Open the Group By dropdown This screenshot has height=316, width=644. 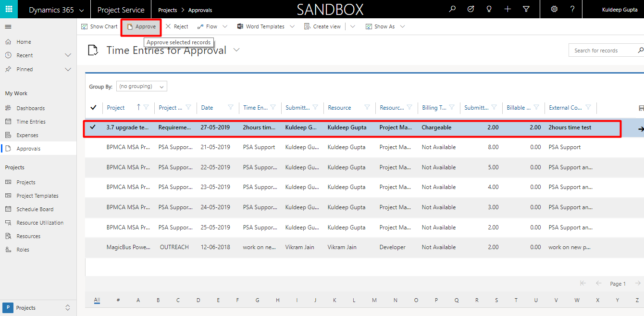[x=142, y=87]
